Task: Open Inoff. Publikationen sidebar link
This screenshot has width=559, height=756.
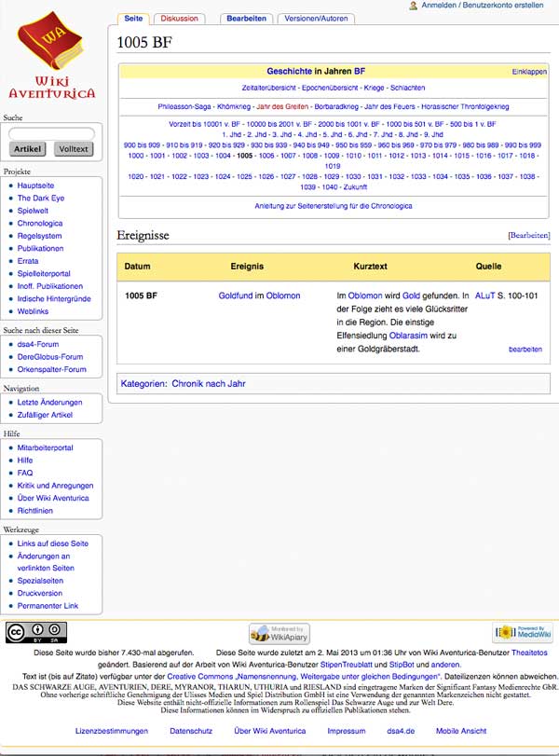Action: [50, 286]
